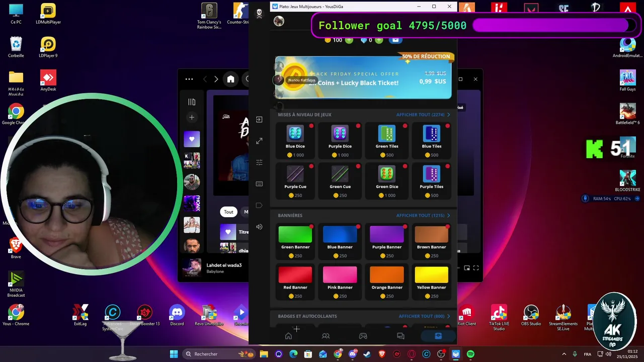Open the three-dots menu in music app
Viewport: 644px width, 362px height.
coord(189,79)
